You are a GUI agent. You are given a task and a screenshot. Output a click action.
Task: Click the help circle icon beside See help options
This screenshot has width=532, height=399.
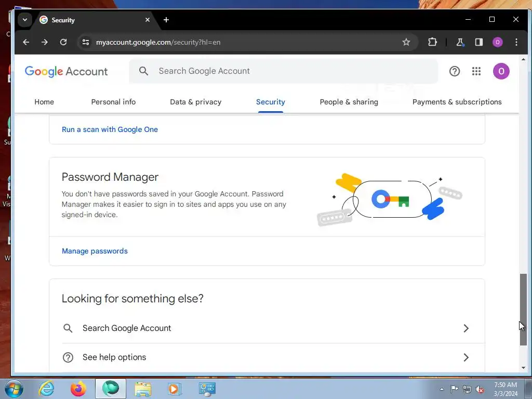[68, 357]
